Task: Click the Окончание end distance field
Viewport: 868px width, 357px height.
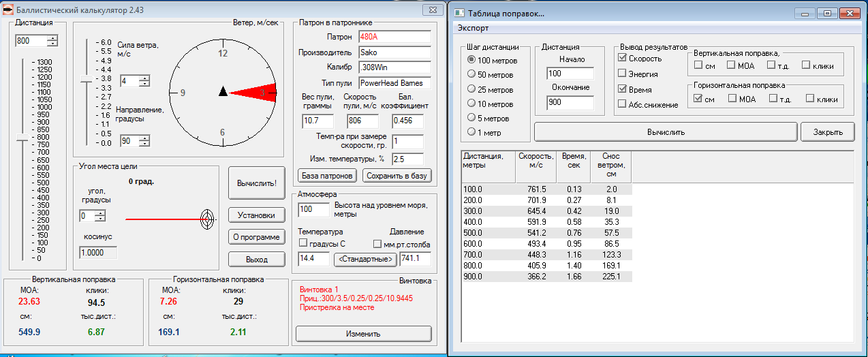Action: click(570, 103)
